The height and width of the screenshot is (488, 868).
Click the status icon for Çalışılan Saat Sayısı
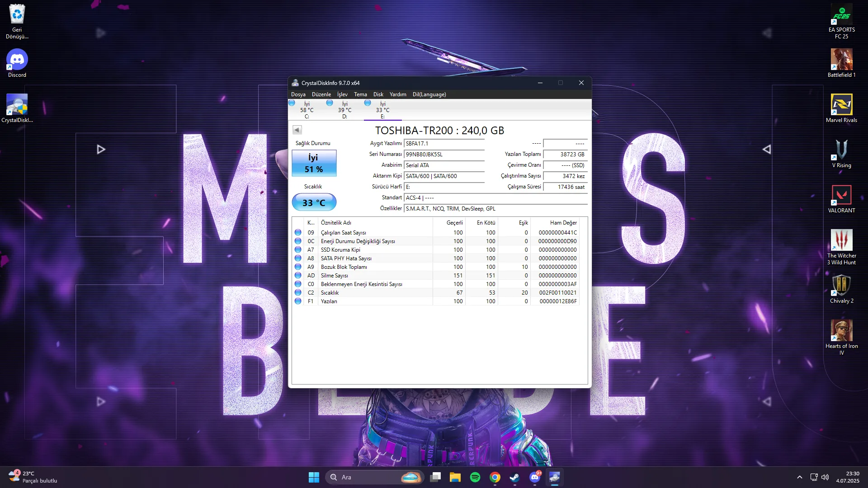(298, 232)
